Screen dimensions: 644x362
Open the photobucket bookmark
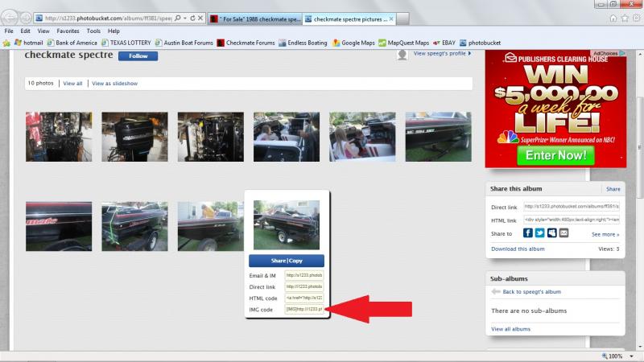480,43
